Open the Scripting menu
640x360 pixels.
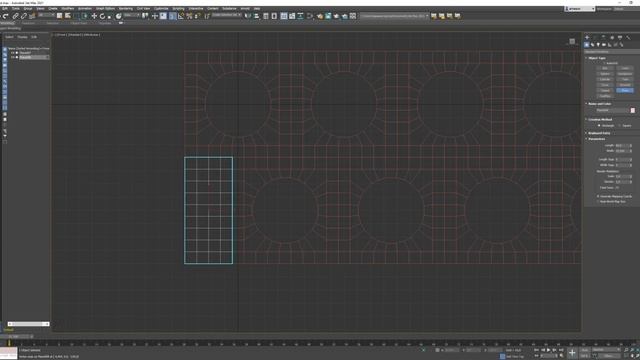(x=178, y=8)
